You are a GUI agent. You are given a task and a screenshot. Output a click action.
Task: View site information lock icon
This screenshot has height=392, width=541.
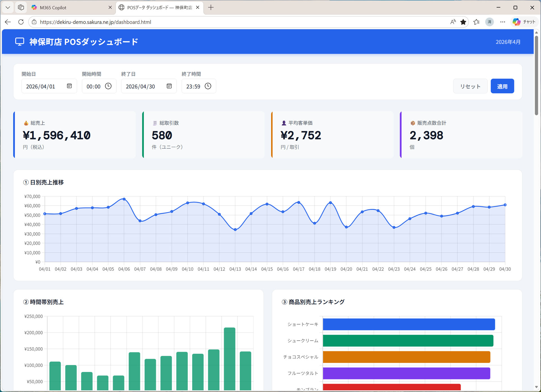(34, 22)
